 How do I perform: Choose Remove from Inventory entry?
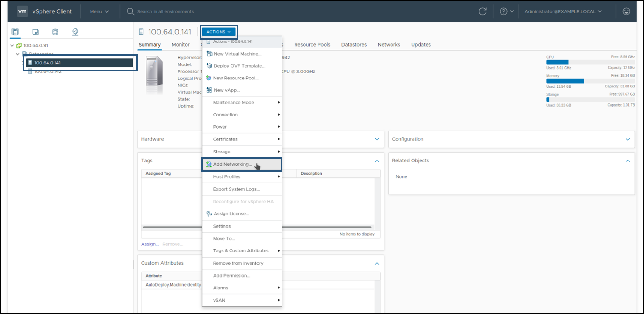pyautogui.click(x=242, y=263)
